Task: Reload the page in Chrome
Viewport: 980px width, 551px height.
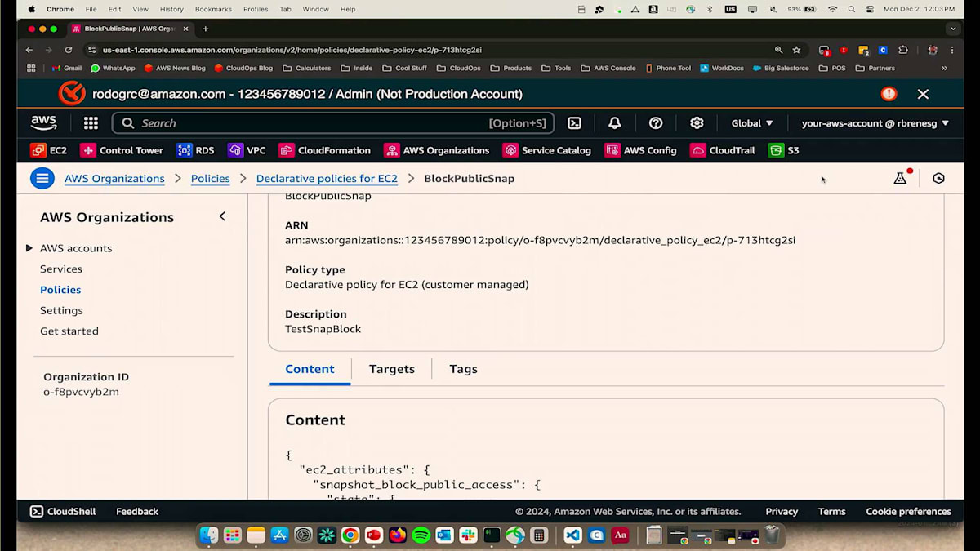Action: 69,50
